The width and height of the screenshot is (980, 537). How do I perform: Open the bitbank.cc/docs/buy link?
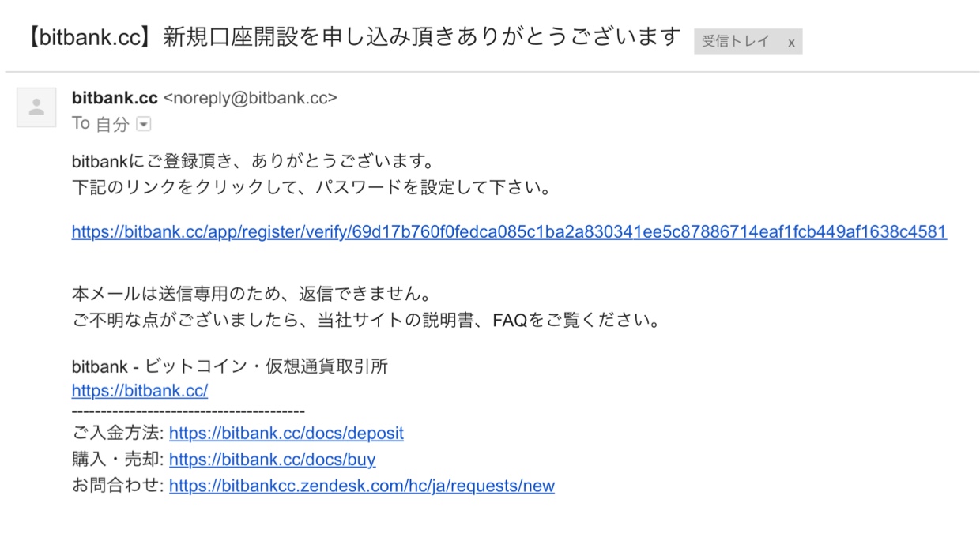(x=273, y=460)
